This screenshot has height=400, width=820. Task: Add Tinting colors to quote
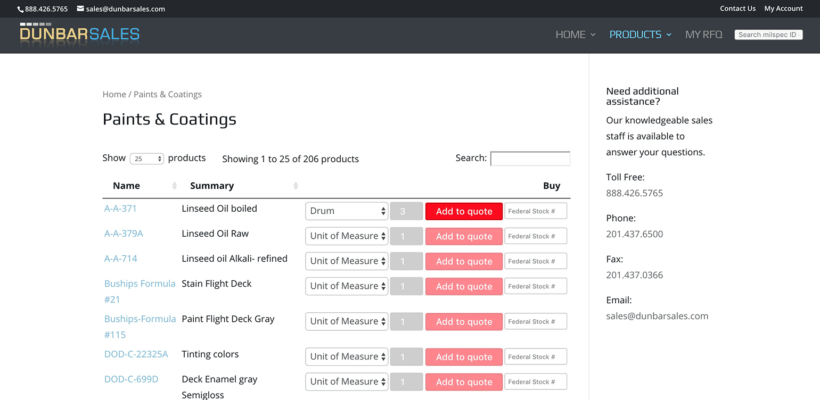point(464,357)
